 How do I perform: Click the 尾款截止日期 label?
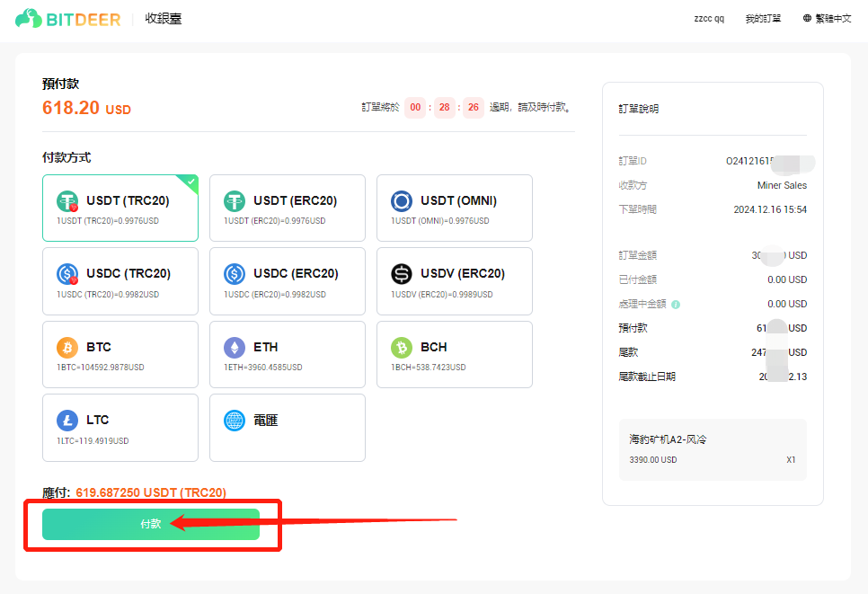[647, 377]
